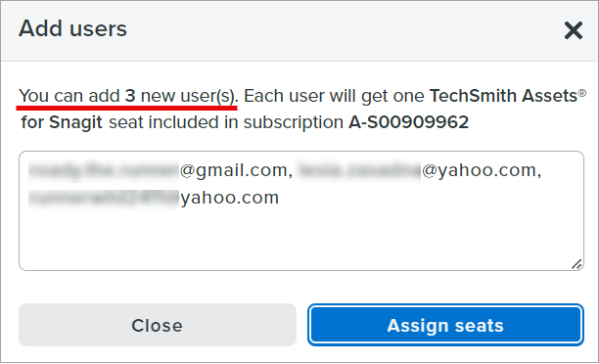Click the yahoo.com text on the second line
Image resolution: width=599 pixels, height=364 pixels.
[230, 198]
